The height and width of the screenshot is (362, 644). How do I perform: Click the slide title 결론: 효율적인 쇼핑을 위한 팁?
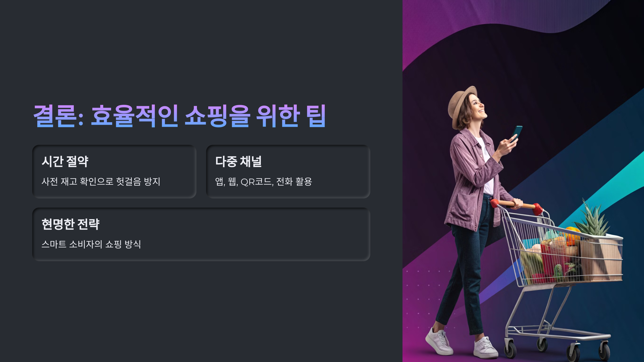179,116
